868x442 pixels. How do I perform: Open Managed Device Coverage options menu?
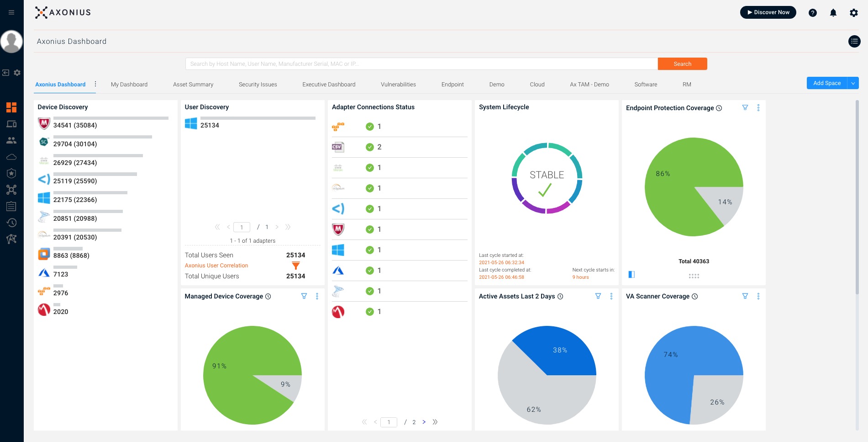click(x=317, y=296)
